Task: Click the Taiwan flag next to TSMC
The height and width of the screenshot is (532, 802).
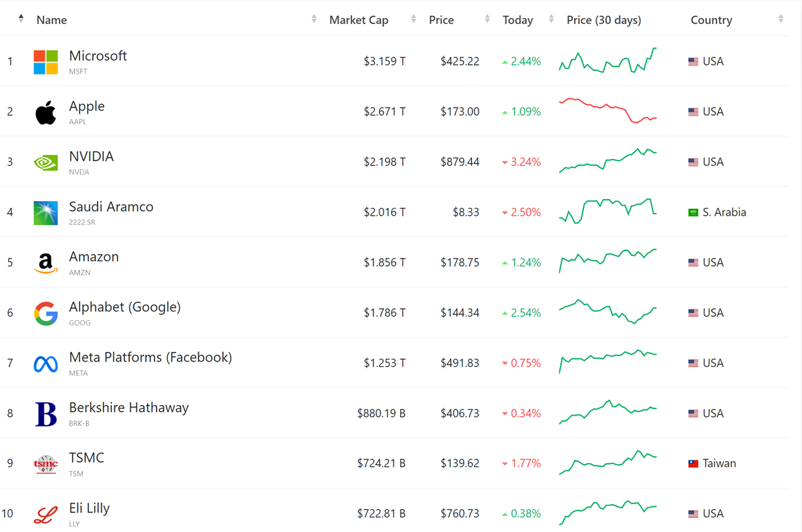Action: coord(693,464)
